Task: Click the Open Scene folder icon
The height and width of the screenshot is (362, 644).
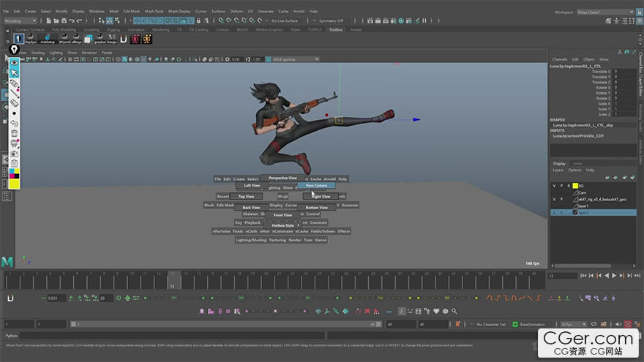Action: tap(56, 20)
